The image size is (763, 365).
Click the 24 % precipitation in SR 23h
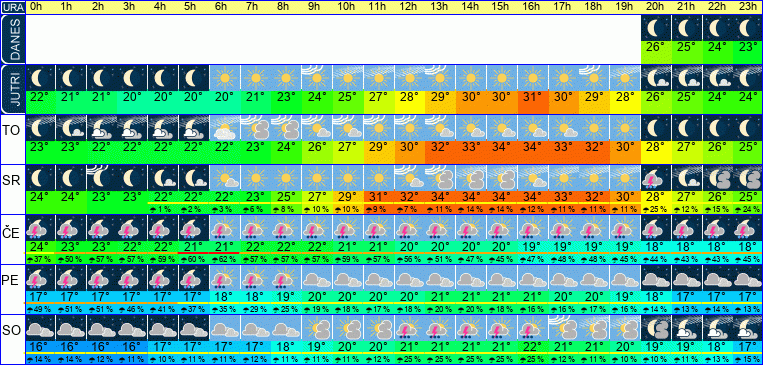click(x=747, y=209)
